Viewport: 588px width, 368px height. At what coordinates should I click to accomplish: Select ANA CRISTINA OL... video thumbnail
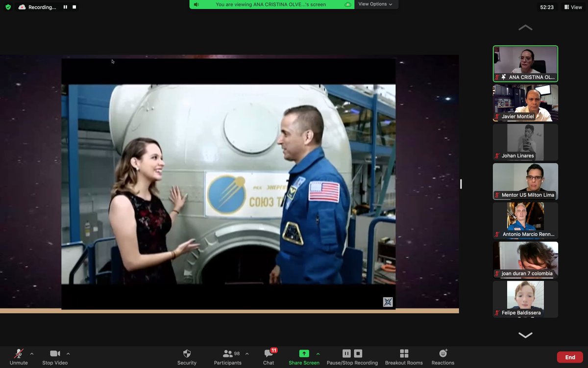point(525,64)
